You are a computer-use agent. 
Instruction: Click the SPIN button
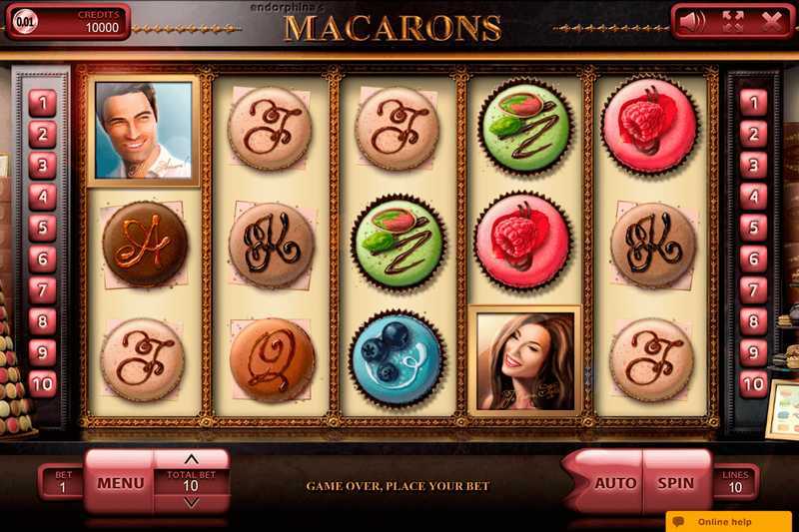tap(676, 483)
